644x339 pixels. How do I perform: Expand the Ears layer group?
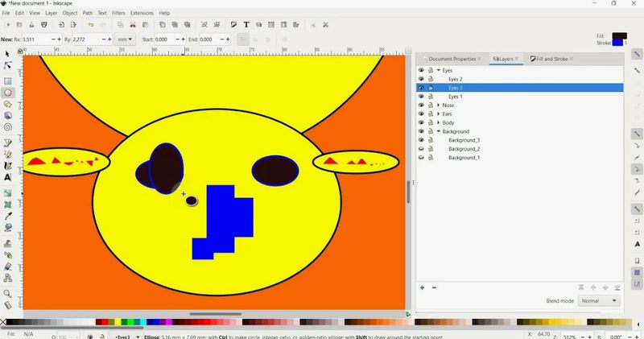click(x=438, y=114)
